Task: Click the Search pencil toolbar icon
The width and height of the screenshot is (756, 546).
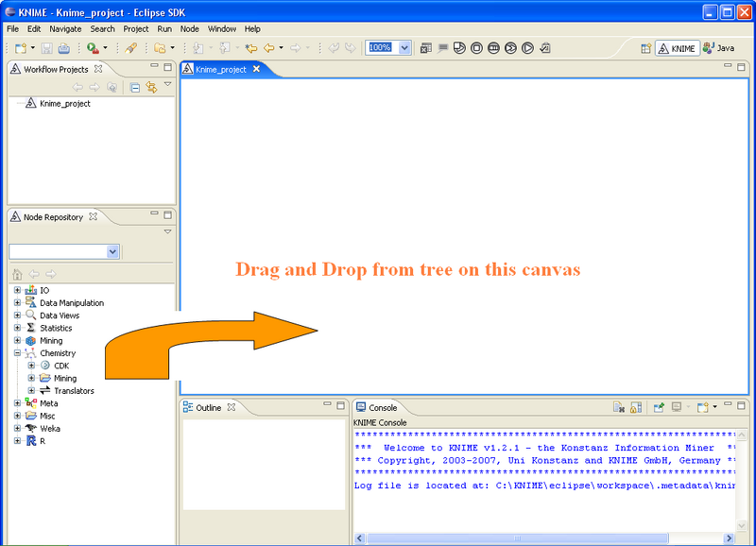Action: [x=130, y=48]
